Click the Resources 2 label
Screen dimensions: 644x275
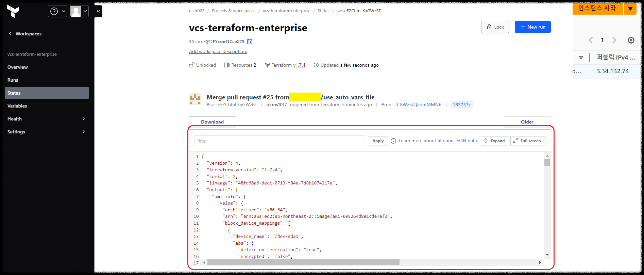pos(240,65)
